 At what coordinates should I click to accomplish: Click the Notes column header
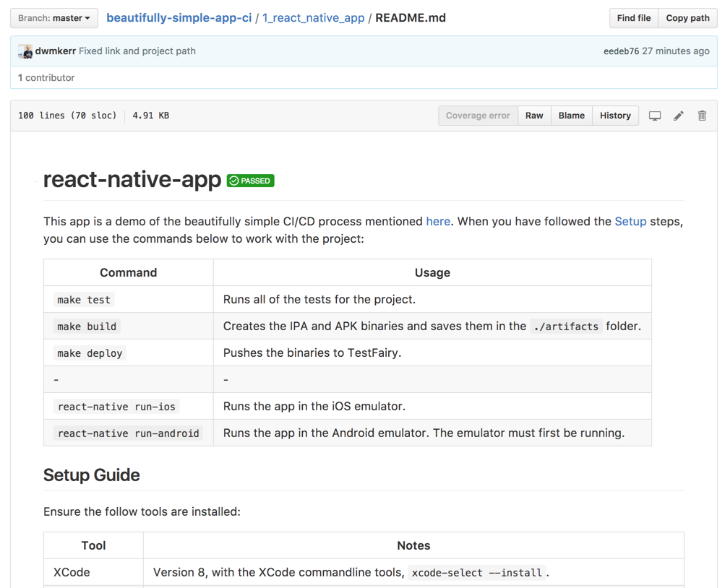(413, 545)
